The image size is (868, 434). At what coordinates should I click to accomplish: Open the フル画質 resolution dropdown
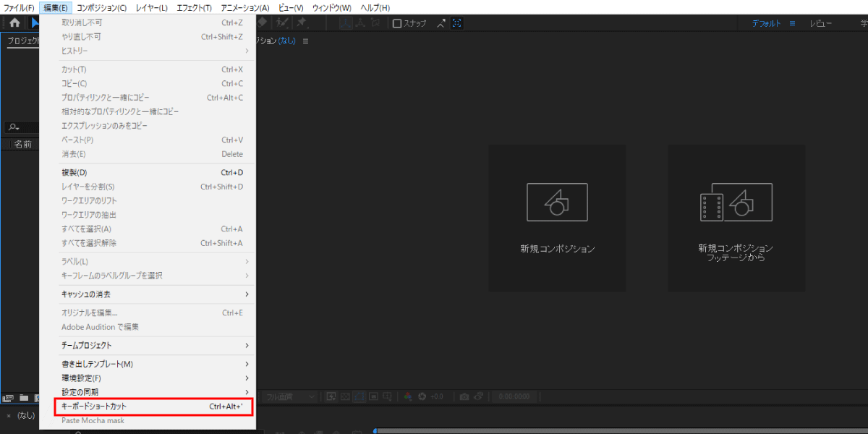pyautogui.click(x=289, y=396)
